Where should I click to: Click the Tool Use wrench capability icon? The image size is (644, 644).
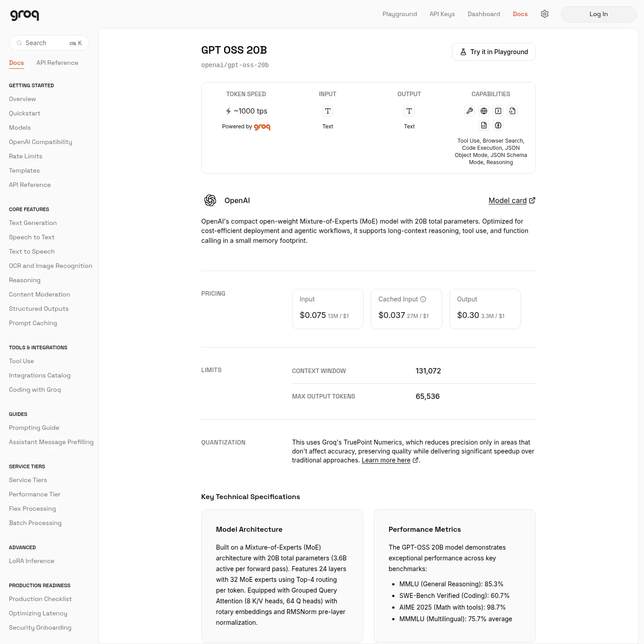(x=470, y=111)
